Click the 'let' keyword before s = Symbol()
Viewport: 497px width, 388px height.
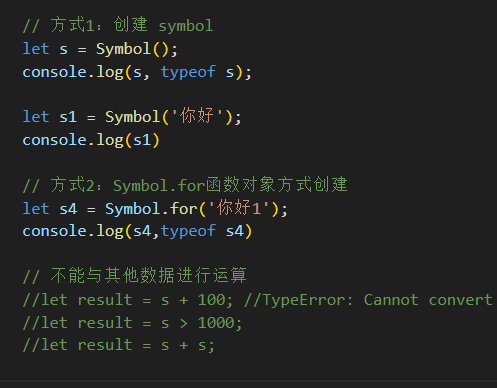(36, 49)
